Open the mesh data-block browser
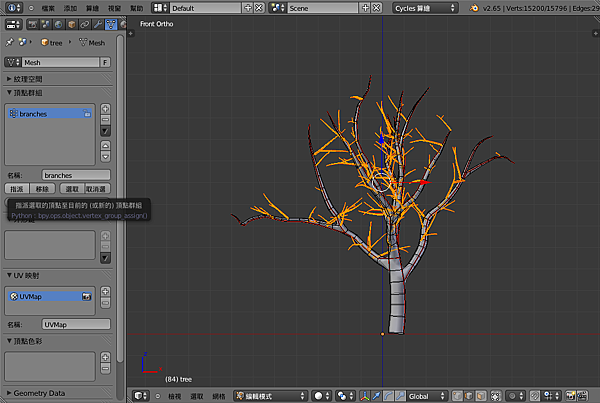This screenshot has width=600, height=403. pos(13,62)
